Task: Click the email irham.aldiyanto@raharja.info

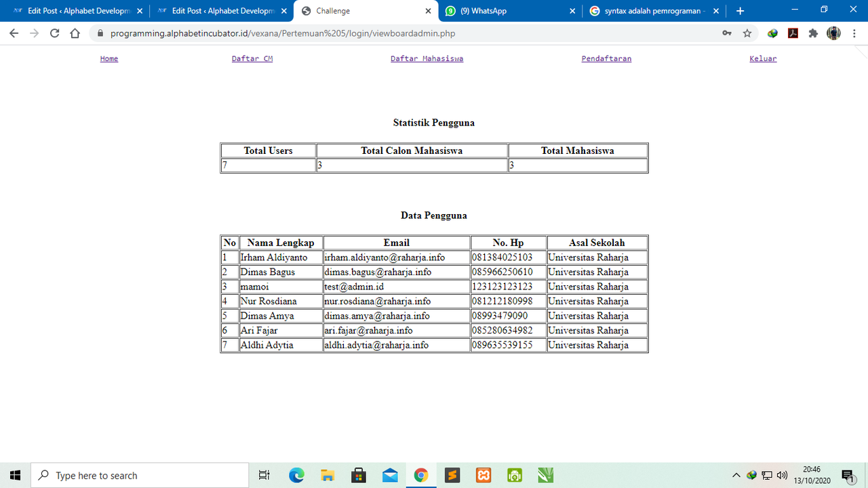Action: 384,258
